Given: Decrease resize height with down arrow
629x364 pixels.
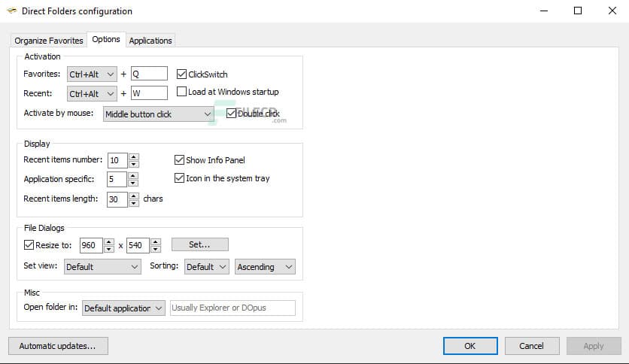Looking at the screenshot, I should [x=156, y=249].
